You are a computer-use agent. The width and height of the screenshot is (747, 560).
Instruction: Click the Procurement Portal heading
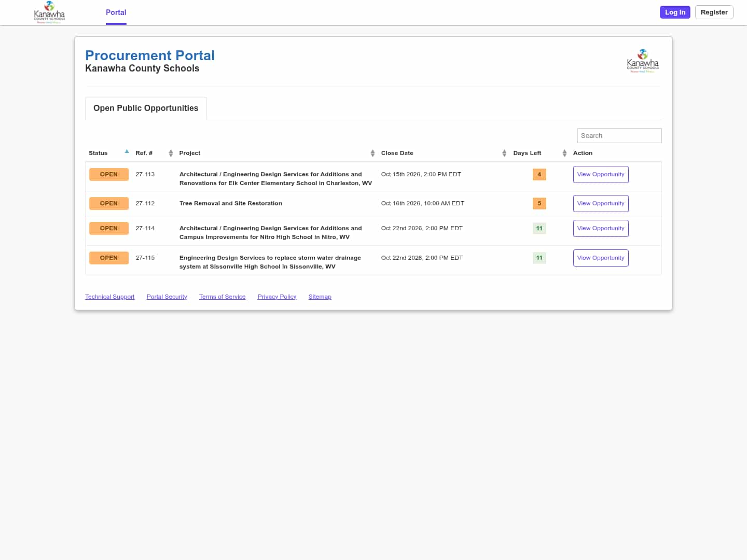coord(150,55)
